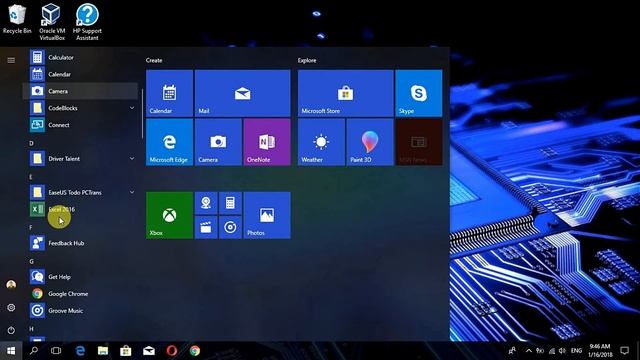Open File Explorer from the taskbar
Viewport: 640px width, 360px height.
(103, 351)
